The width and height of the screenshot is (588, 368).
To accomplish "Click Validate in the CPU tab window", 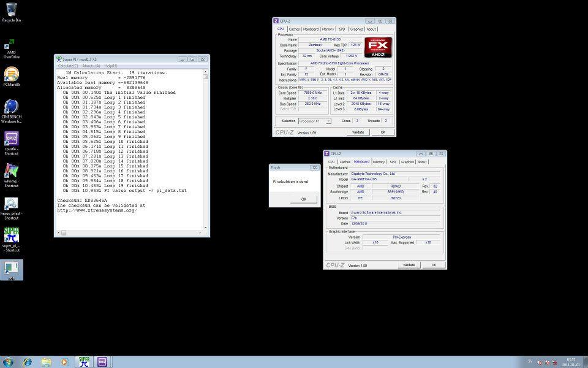I will (358, 132).
